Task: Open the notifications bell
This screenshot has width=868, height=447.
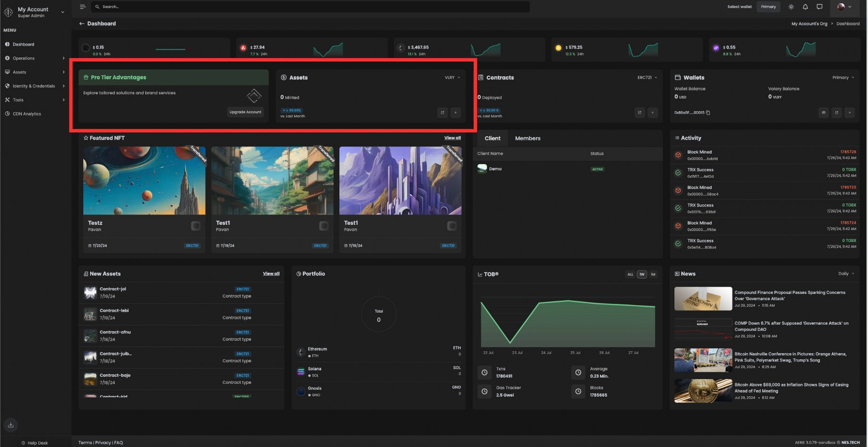Action: [805, 7]
